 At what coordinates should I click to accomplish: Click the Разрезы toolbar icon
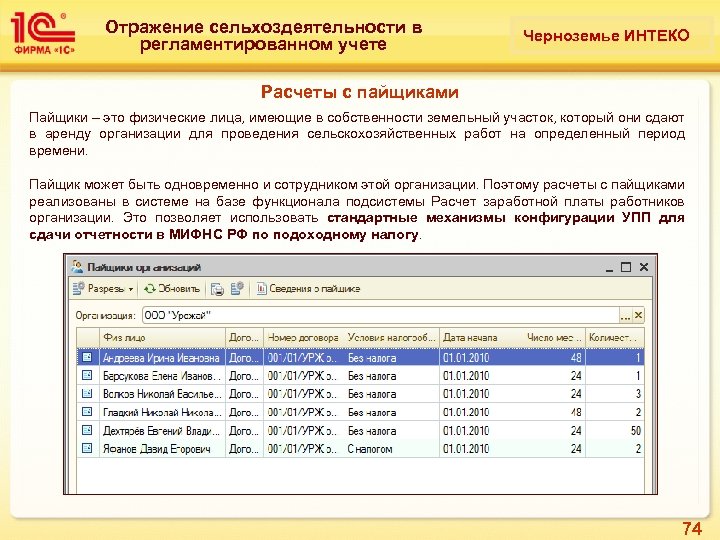[79, 288]
